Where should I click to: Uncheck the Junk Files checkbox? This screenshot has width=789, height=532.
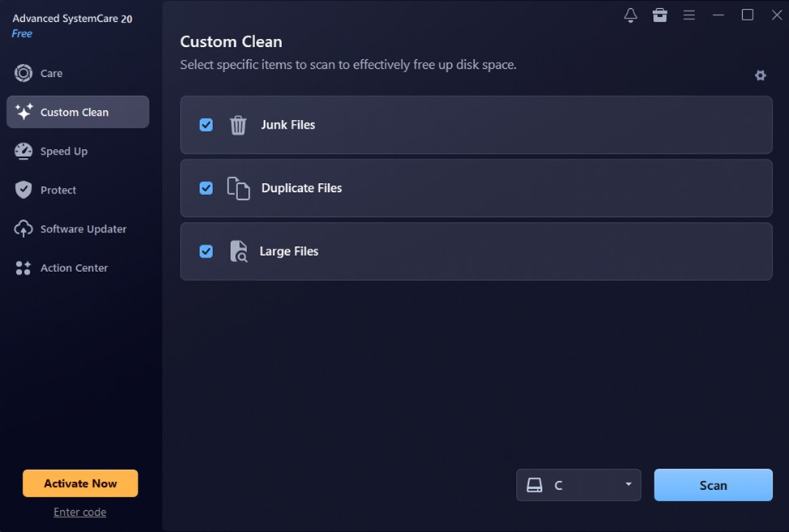(207, 125)
